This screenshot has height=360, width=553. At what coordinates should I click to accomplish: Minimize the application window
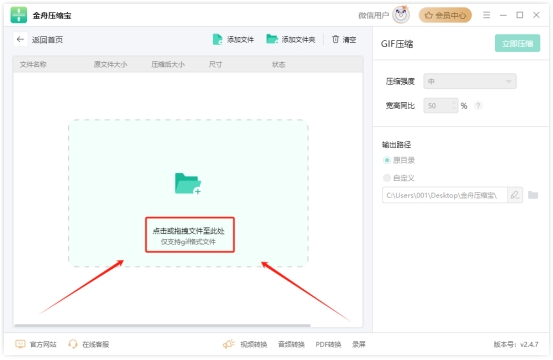503,15
